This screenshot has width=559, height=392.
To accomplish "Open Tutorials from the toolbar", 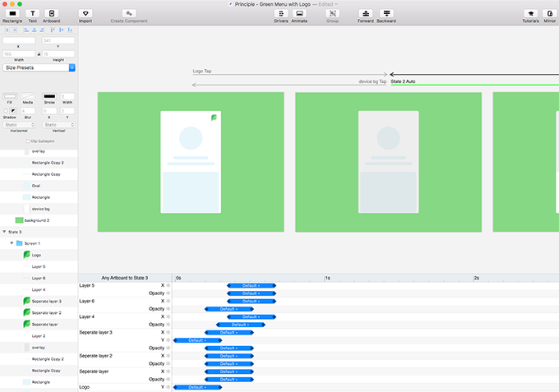I will (x=531, y=14).
